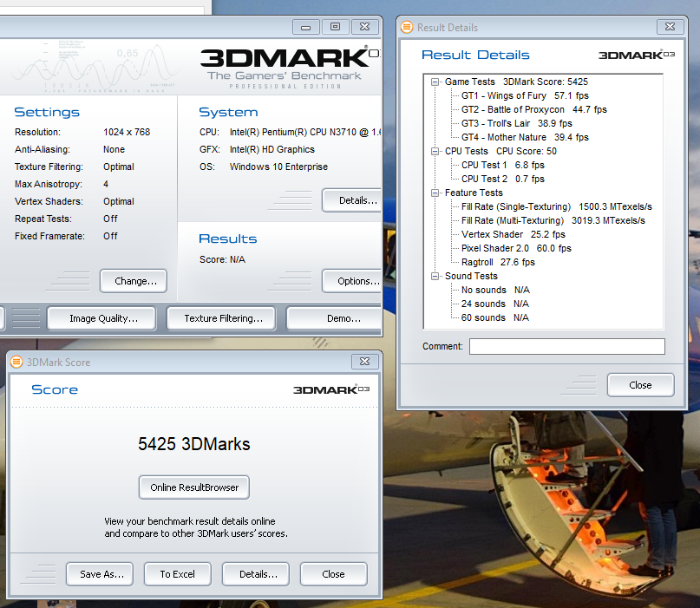This screenshot has width=700, height=608.
Task: Select Fill Rate (Multi-Texturing) row
Action: 553,220
